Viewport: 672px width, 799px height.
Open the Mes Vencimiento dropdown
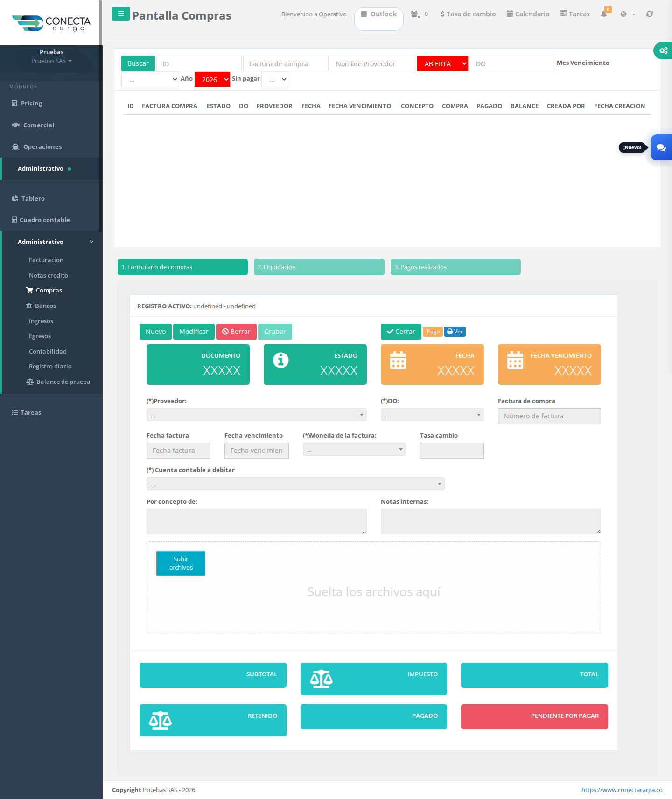click(x=150, y=79)
